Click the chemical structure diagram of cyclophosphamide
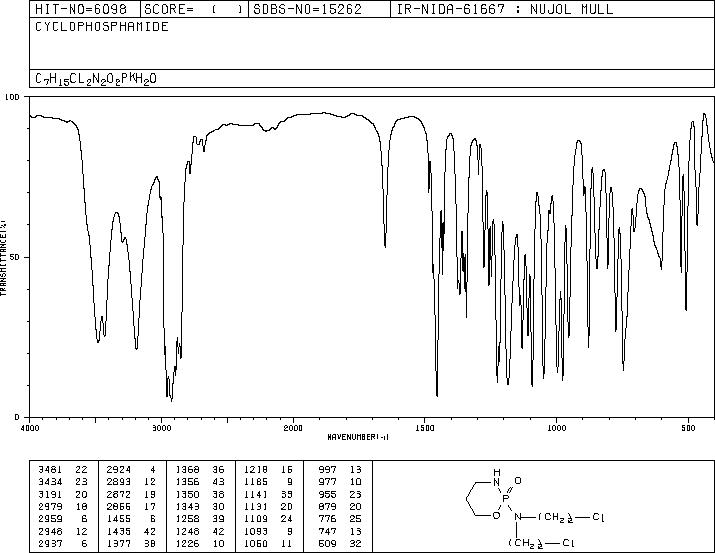The width and height of the screenshot is (715, 553). click(535, 507)
